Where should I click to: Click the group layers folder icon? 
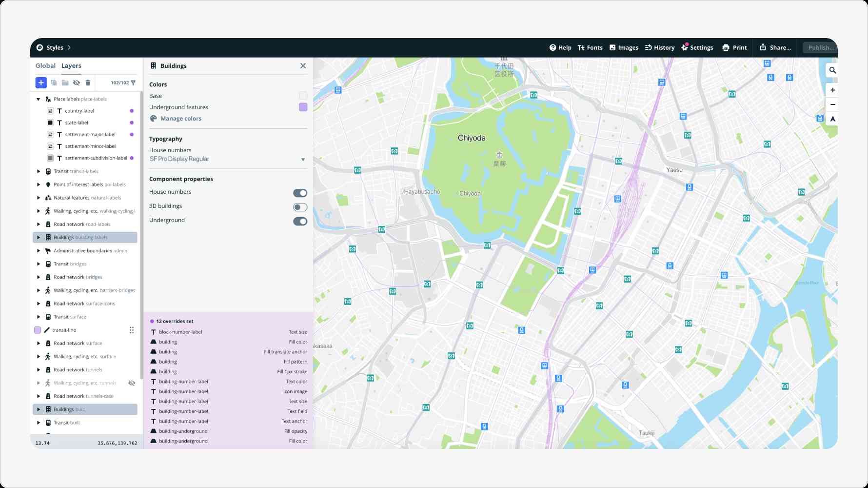pyautogui.click(x=65, y=83)
